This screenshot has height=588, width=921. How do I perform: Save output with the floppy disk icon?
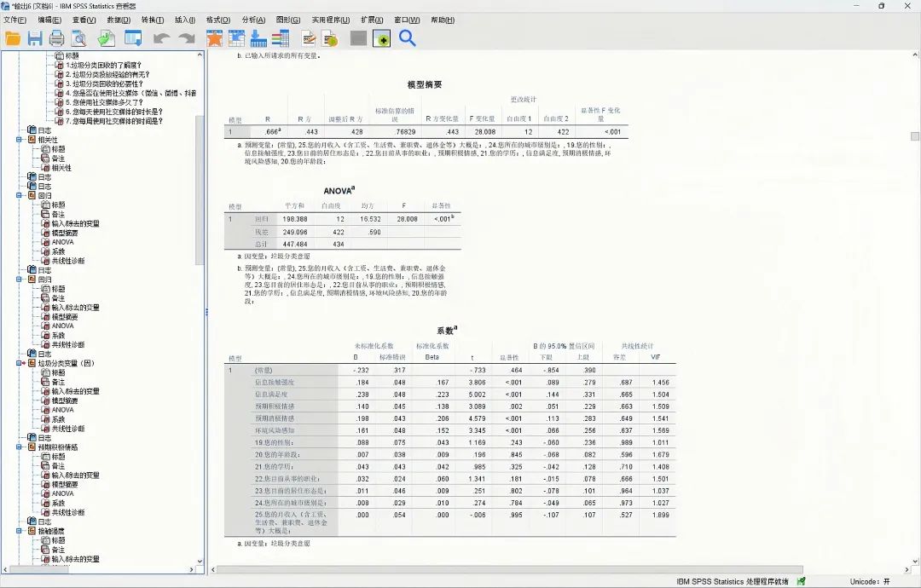click(35, 38)
